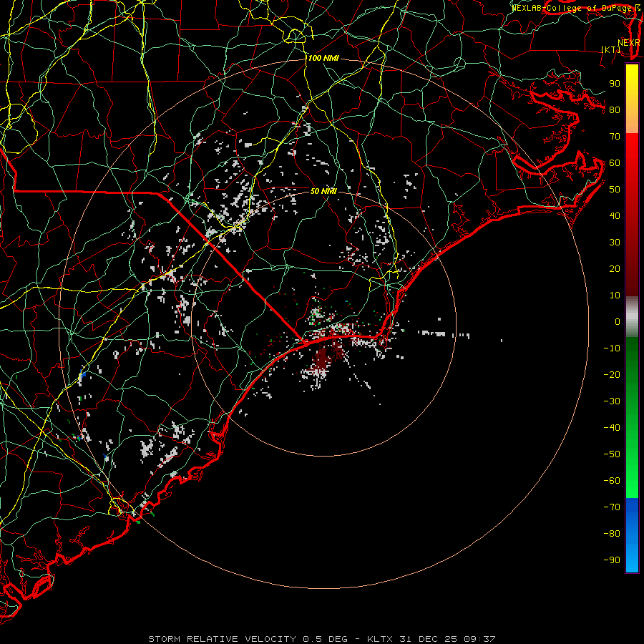Viewport: 644px width, 644px height.
Task: Click the positive '80' scale value
Action: [x=615, y=110]
